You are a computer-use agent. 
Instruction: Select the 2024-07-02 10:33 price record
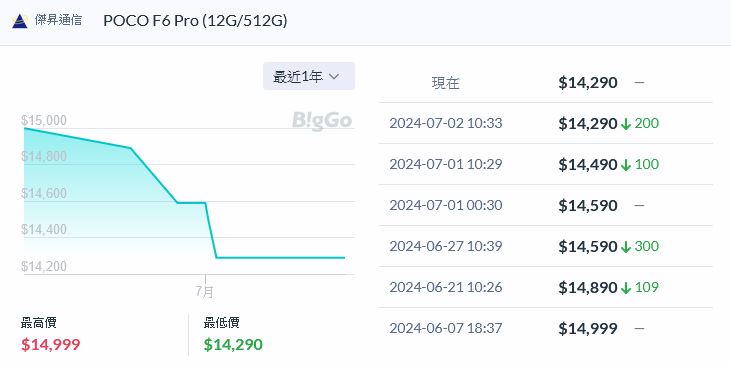point(545,123)
